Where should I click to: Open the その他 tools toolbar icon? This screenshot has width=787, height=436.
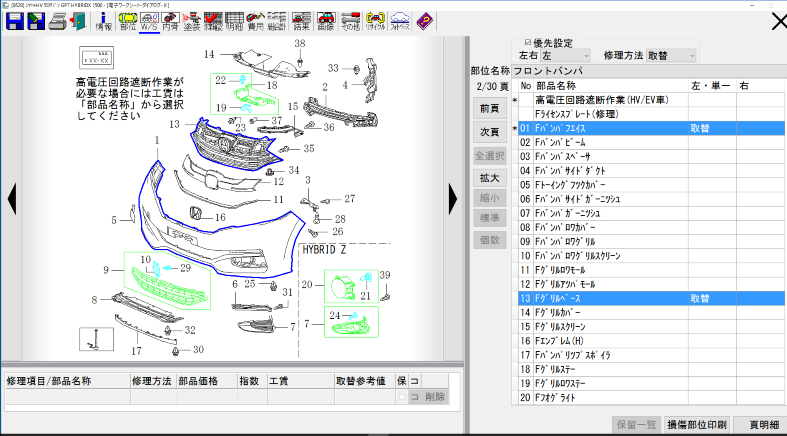point(350,22)
